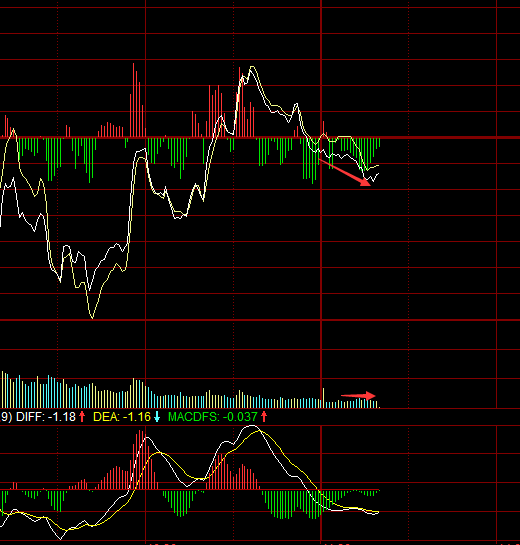Click the red up arrow beside MACDFS value
Image resolution: width=520 pixels, height=545 pixels.
pos(264,416)
